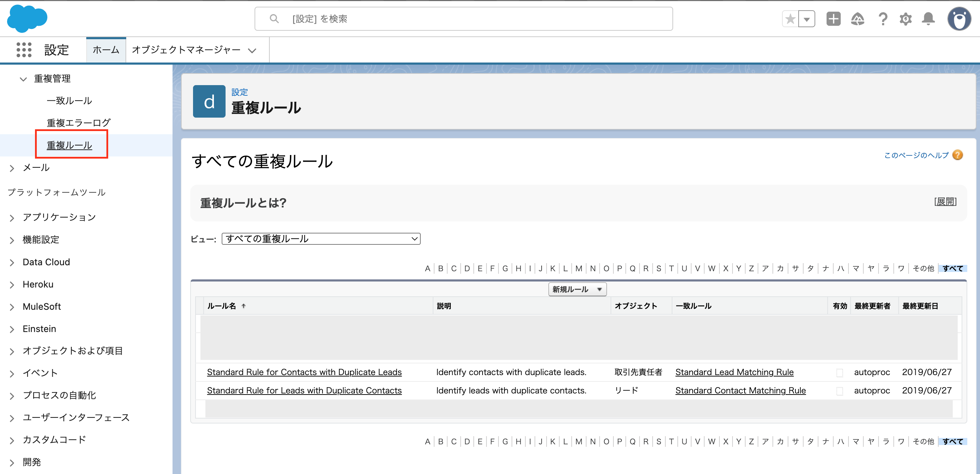Image resolution: width=980 pixels, height=474 pixels.
Task: Expand オブジェクトおよび項目 sidebar section
Action: click(x=12, y=351)
